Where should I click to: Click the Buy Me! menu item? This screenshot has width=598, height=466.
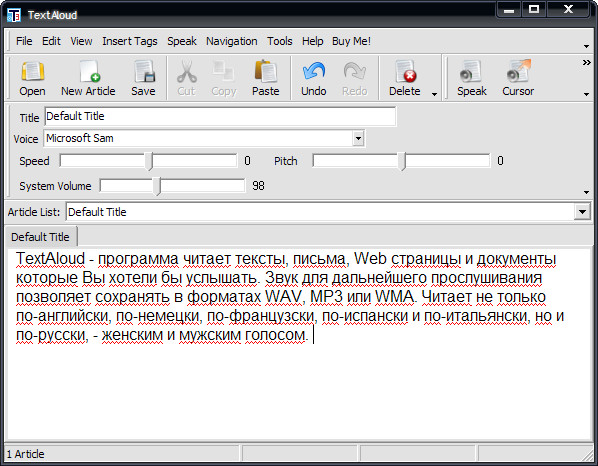pyautogui.click(x=351, y=41)
